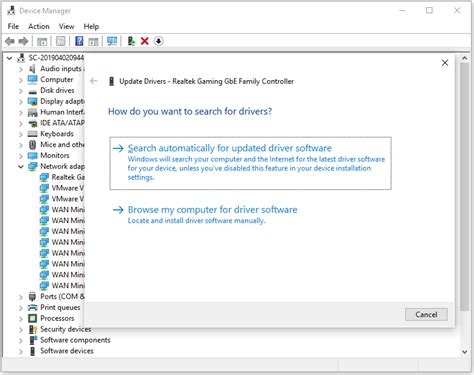Expand the Computer category
The width and height of the screenshot is (474, 375).
tap(21, 80)
